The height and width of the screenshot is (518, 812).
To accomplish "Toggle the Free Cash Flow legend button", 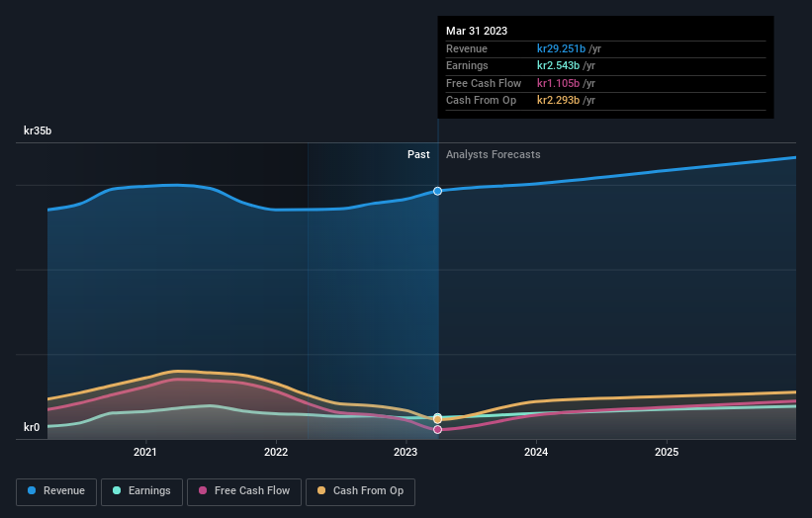I will tap(244, 491).
